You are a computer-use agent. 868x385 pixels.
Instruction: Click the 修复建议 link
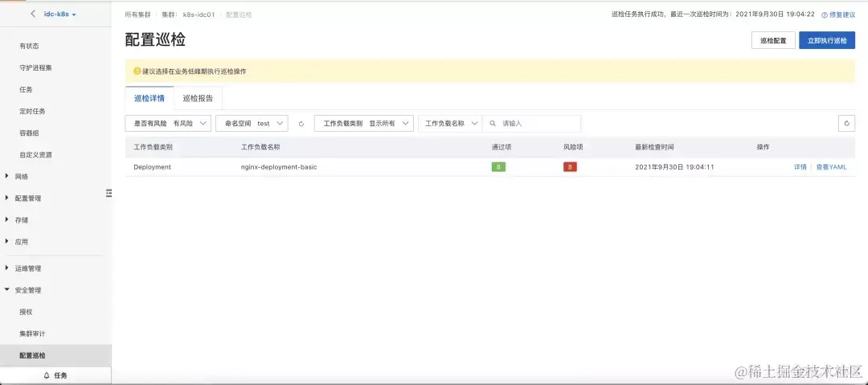(842, 15)
